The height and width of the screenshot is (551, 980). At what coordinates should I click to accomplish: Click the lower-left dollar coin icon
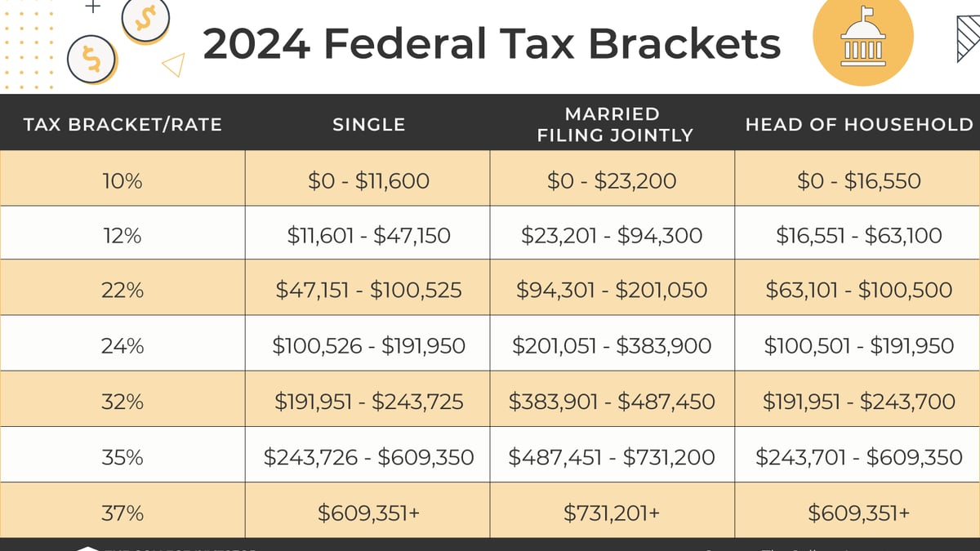click(x=92, y=59)
